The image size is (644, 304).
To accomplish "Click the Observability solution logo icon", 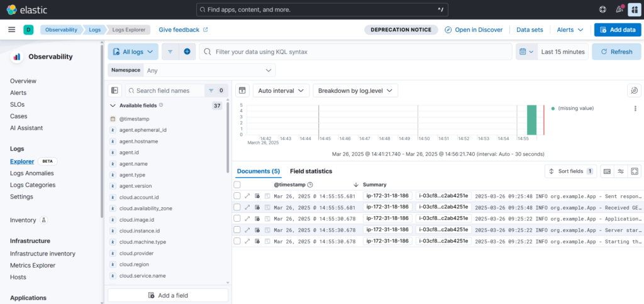I will click(17, 57).
